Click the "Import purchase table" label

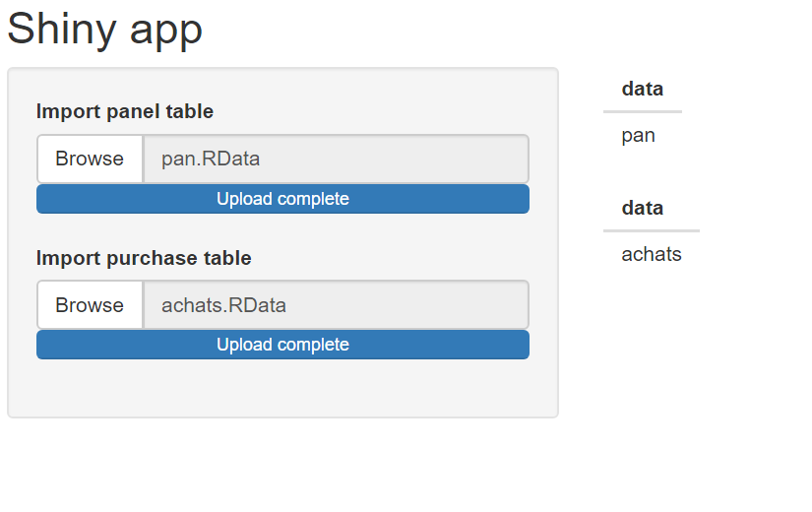point(144,258)
